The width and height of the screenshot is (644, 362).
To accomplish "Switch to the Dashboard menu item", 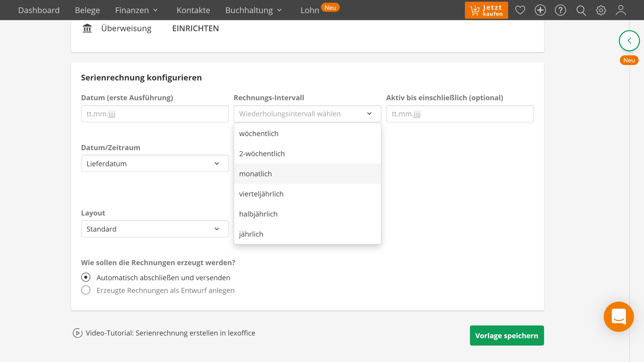I will (39, 10).
